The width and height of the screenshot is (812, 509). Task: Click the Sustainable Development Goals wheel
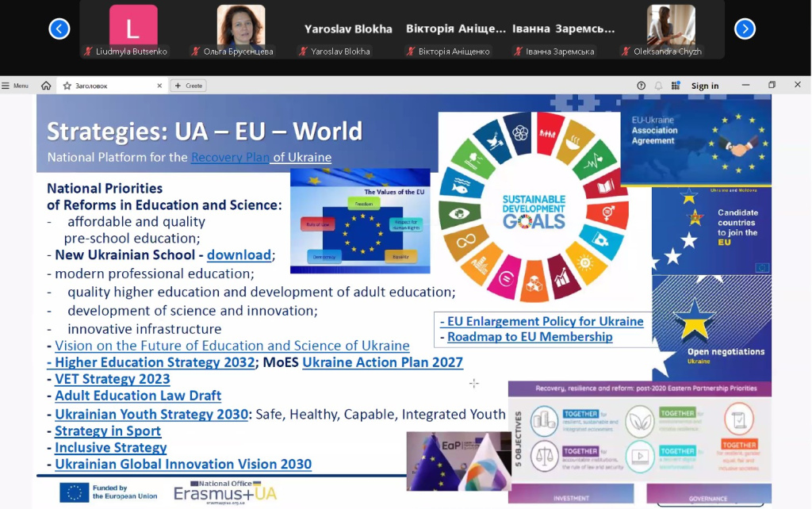point(534,207)
